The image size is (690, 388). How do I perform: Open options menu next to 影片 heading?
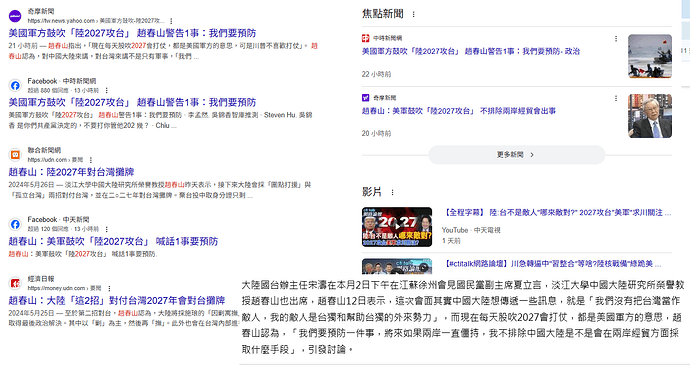(x=392, y=192)
